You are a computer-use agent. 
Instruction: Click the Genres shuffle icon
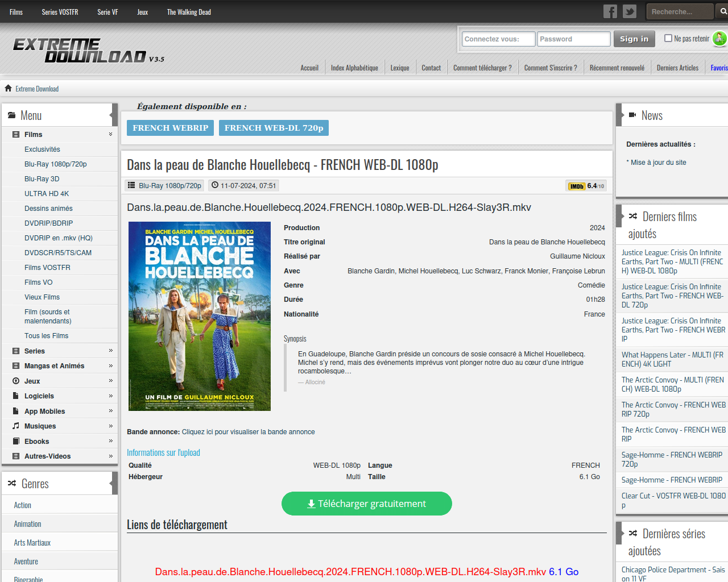(x=12, y=483)
